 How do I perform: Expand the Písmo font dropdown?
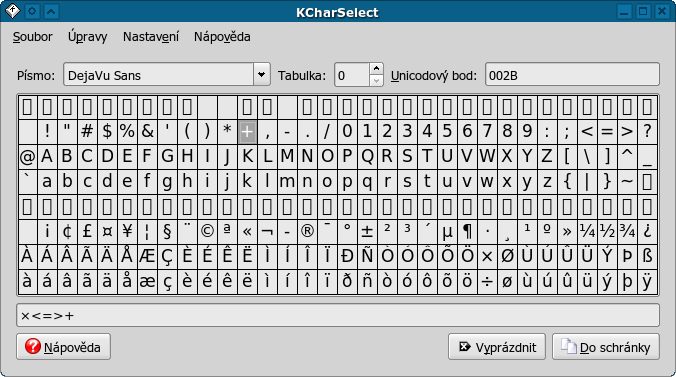261,74
